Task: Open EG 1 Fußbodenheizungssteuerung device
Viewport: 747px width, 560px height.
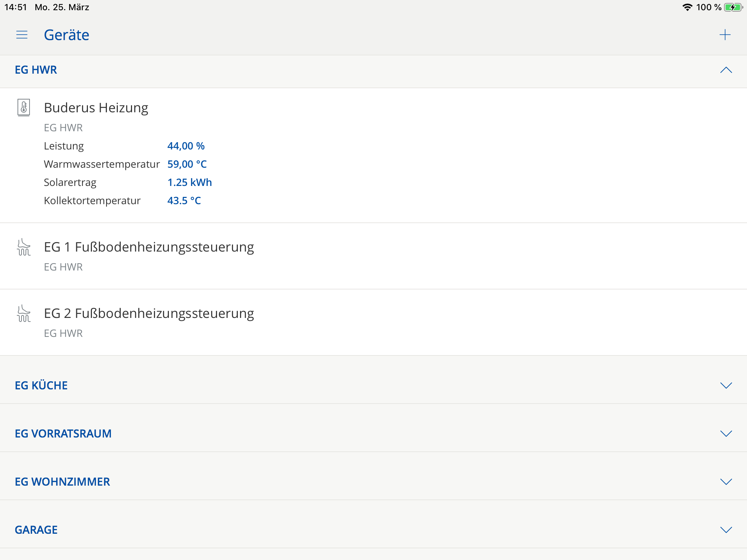Action: (x=149, y=247)
